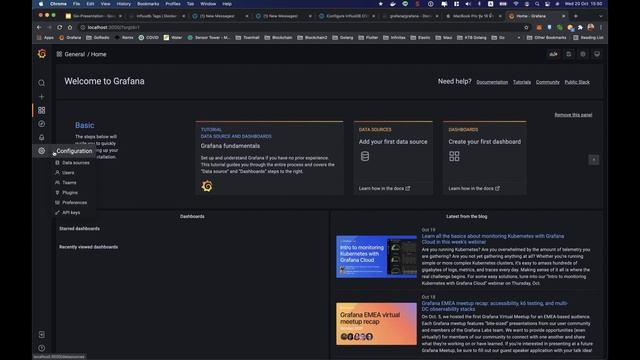
Task: Click the Grafana logo on the fundamentals card
Action: pos(207,186)
